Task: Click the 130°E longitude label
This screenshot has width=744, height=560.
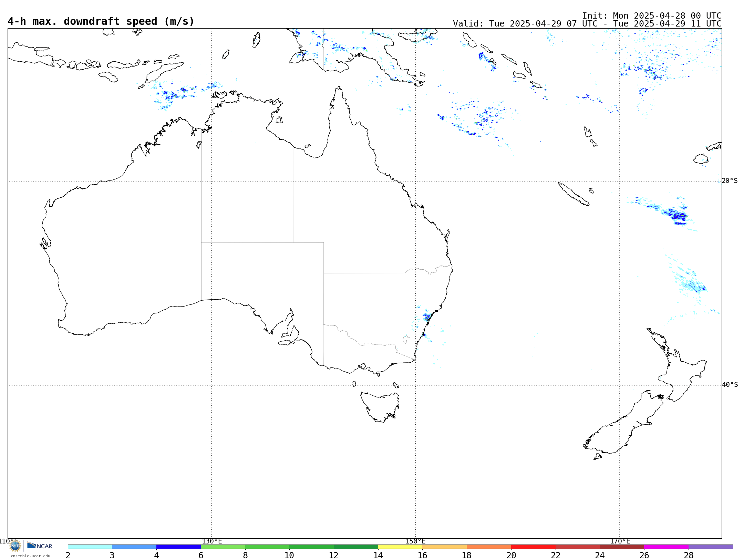Action: coord(212,541)
